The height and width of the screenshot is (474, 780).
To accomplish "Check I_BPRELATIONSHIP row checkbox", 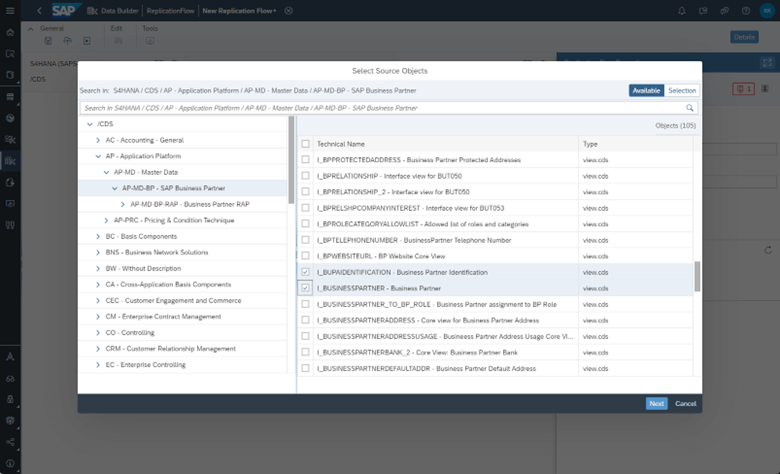I will (305, 176).
